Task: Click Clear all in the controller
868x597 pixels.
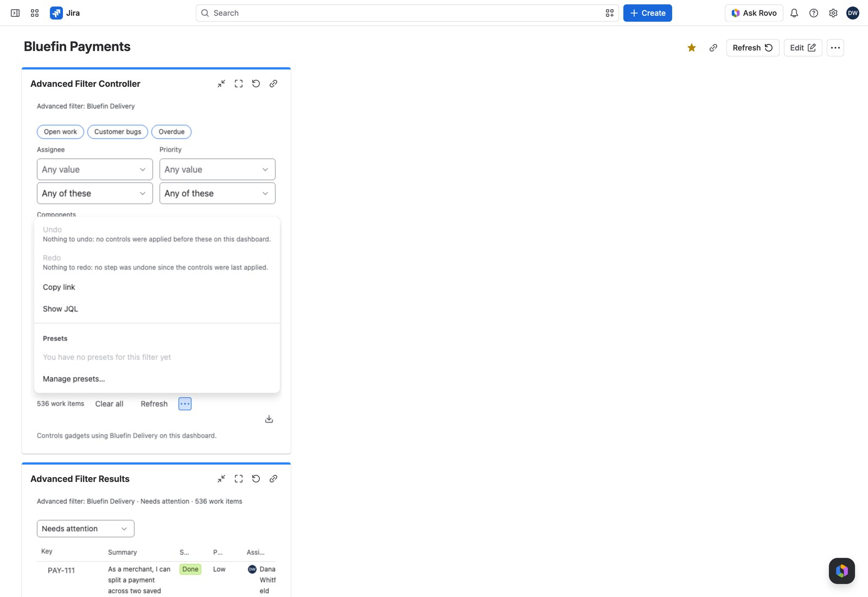Action: [x=109, y=404]
